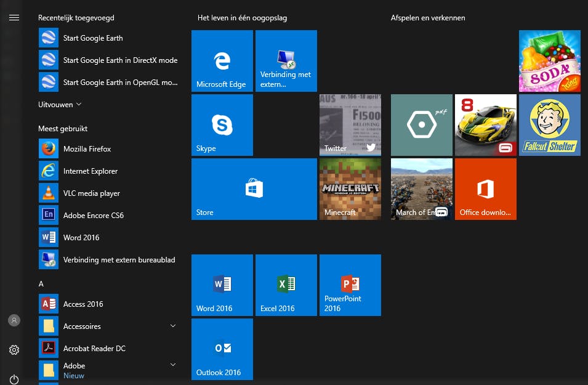Image resolution: width=588 pixels, height=385 pixels.
Task: Launch Microsoft Edge from the tiles
Action: tap(222, 60)
